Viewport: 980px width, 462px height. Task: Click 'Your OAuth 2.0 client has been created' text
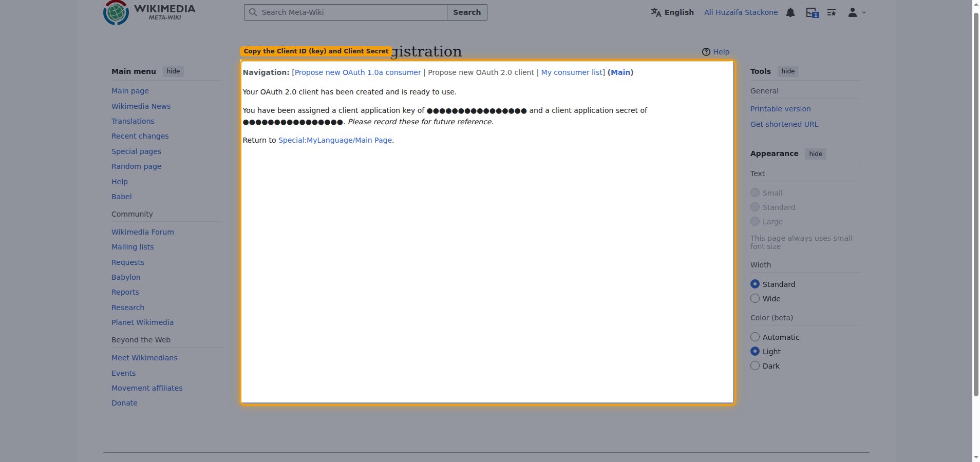tap(349, 92)
